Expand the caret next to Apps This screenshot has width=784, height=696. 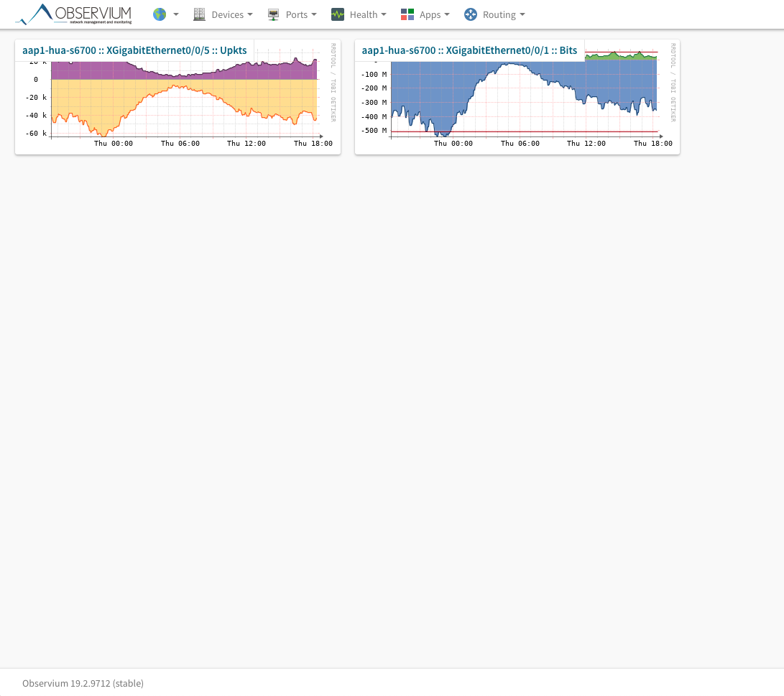click(x=447, y=14)
